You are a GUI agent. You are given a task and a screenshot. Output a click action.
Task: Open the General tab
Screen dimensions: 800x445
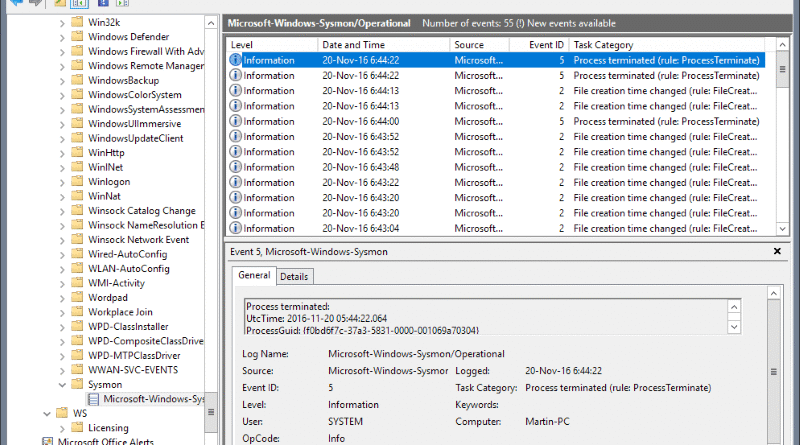[252, 276]
